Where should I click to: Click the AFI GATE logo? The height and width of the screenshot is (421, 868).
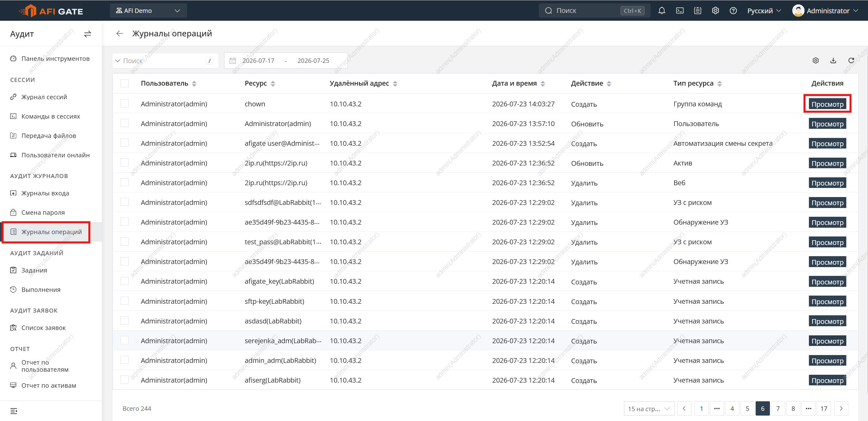pos(51,11)
